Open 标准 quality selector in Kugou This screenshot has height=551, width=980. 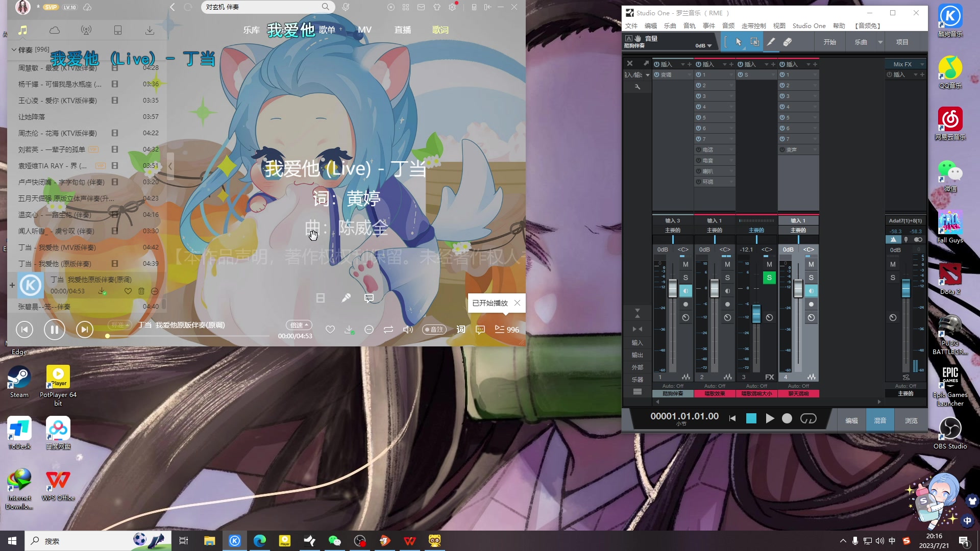click(119, 325)
